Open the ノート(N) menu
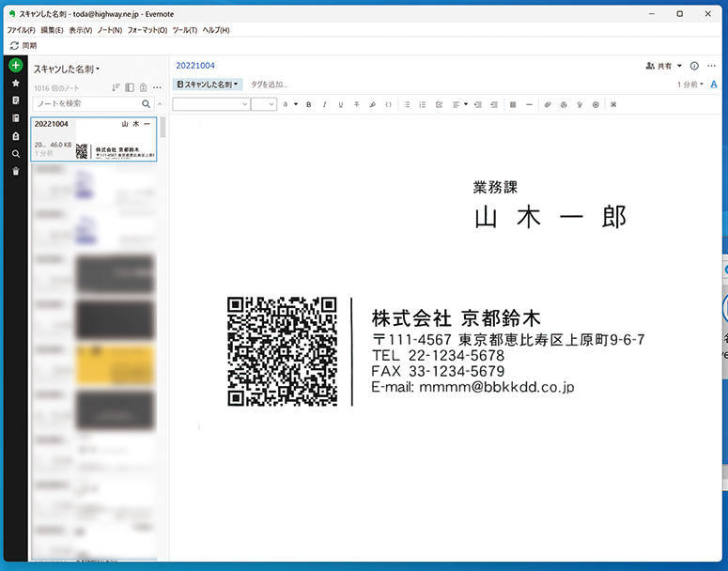The width and height of the screenshot is (728, 571). 110,30
